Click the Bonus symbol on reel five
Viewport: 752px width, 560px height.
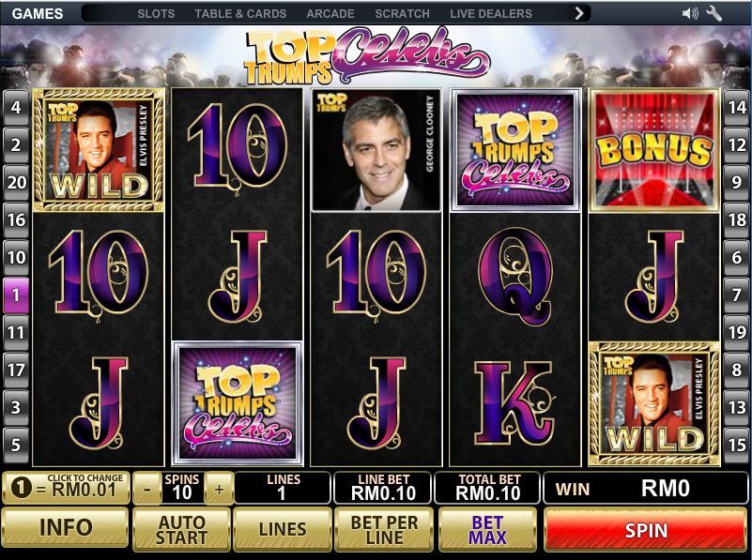tap(654, 150)
